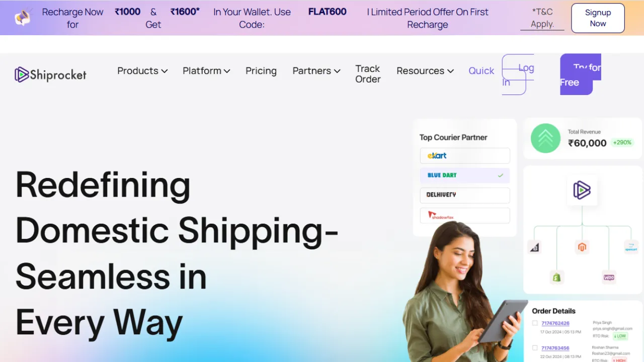
Task: Click the WooCommerce integration icon
Action: click(609, 277)
